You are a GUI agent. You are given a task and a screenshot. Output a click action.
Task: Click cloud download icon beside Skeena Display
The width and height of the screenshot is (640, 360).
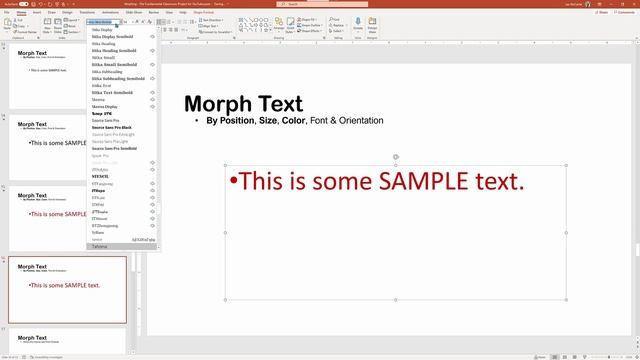[x=152, y=107]
